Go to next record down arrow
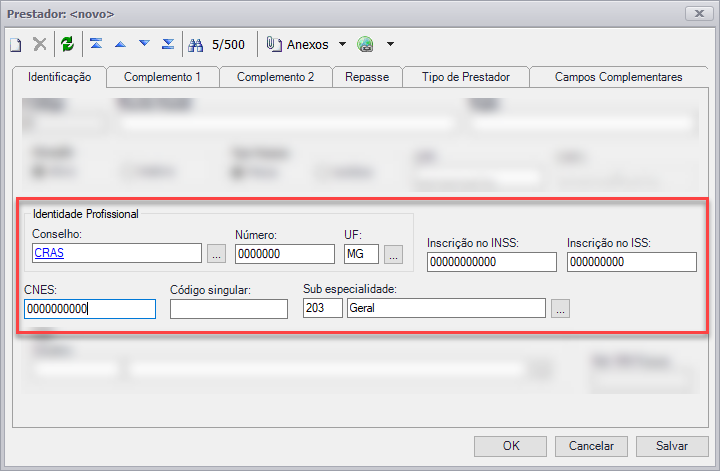 tap(144, 44)
